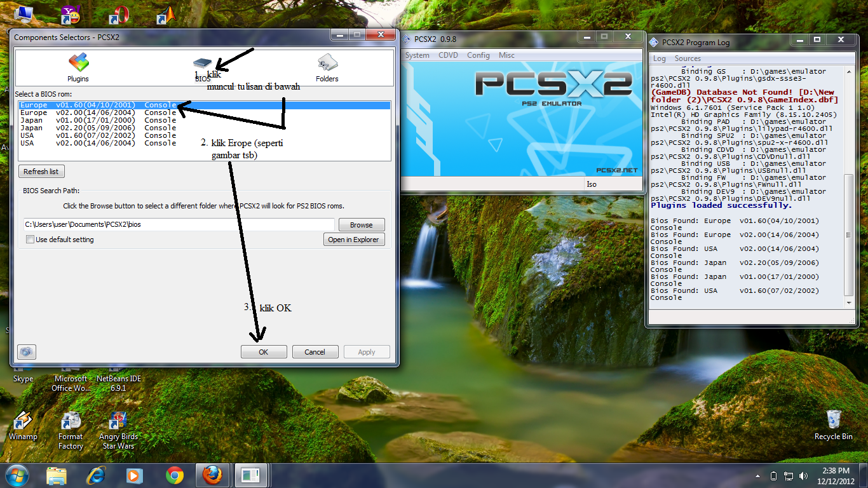Click 'Plugins loaded successfully.' log line
The image size is (868, 488).
[721, 205]
